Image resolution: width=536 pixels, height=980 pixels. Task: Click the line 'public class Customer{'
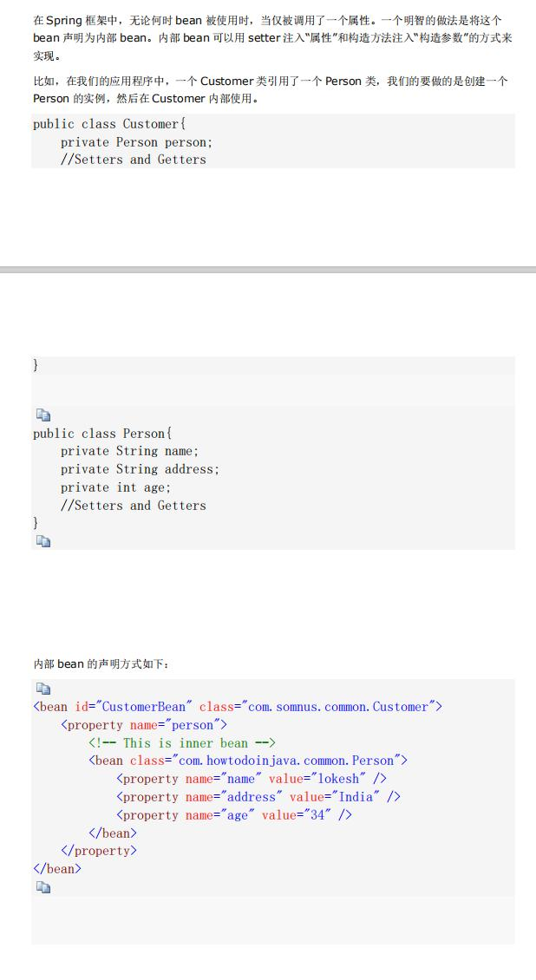pos(109,124)
